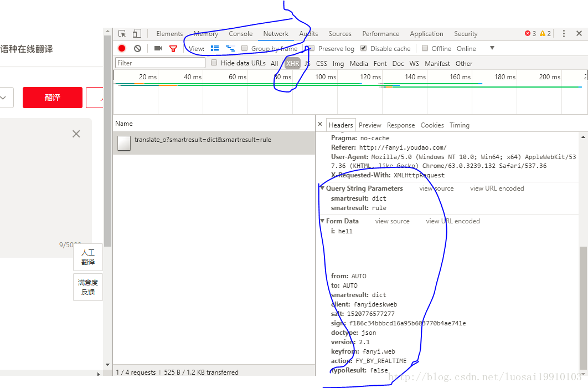Filter requests by Other
The height and width of the screenshot is (388, 588).
click(x=464, y=63)
